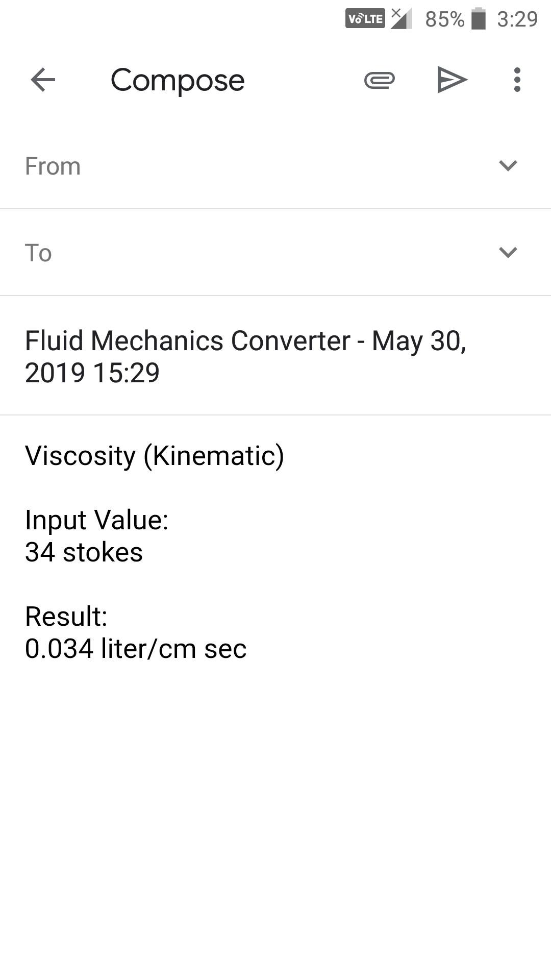551x980 pixels.
Task: Tap the signal strength icon
Action: click(402, 19)
